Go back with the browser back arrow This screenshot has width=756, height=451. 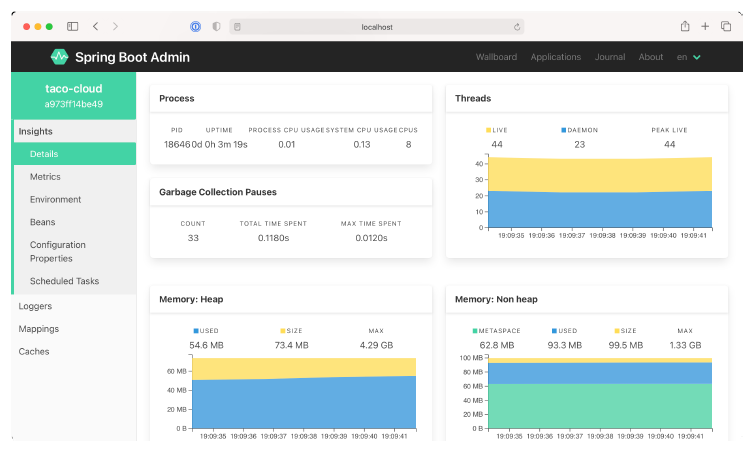(95, 26)
